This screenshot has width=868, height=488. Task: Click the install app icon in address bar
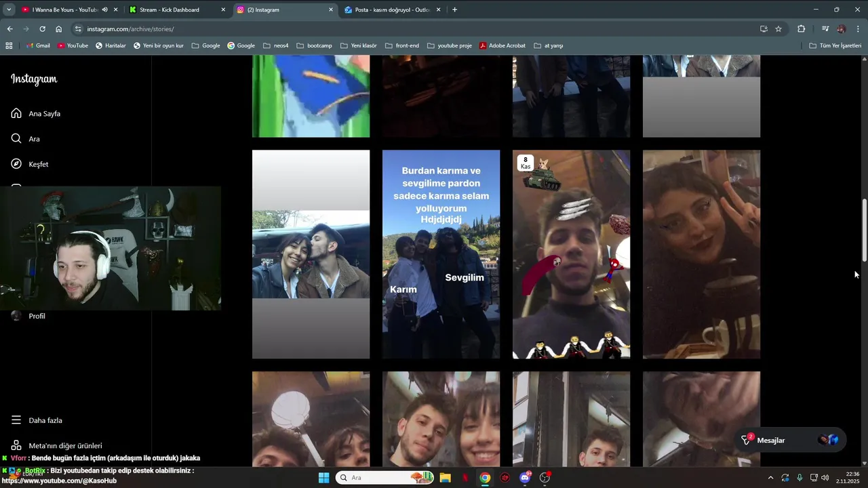point(764,29)
